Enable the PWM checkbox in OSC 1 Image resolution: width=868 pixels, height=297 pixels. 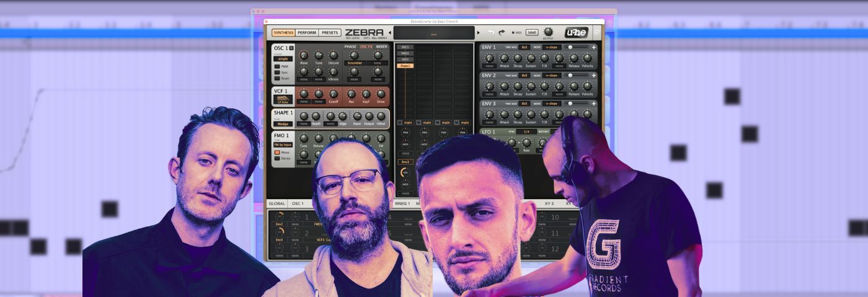click(277, 66)
